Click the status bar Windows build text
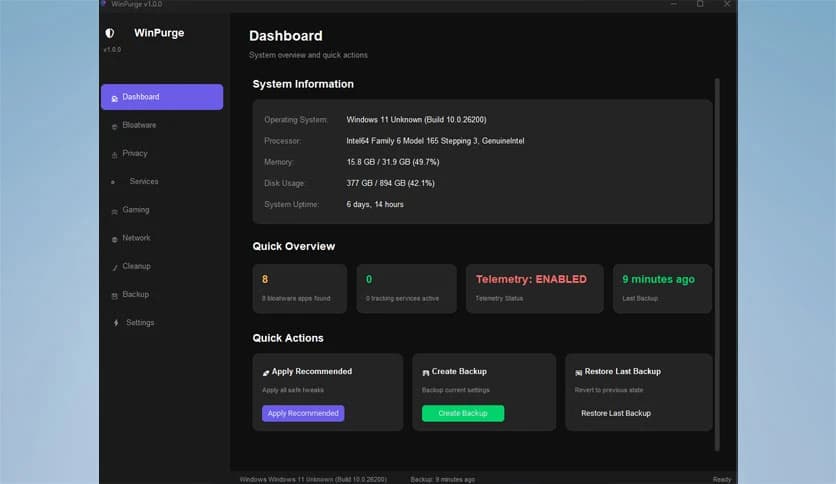This screenshot has width=836, height=484. (314, 480)
